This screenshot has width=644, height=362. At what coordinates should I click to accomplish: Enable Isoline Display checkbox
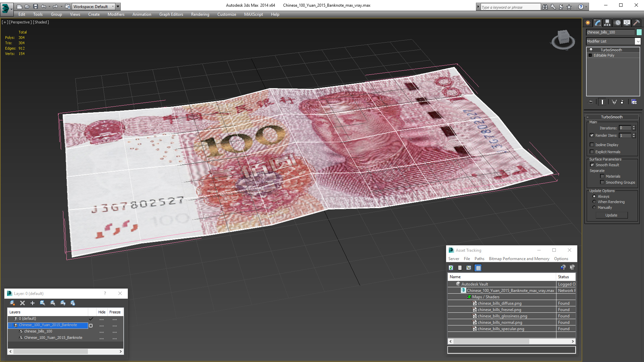[x=592, y=145]
